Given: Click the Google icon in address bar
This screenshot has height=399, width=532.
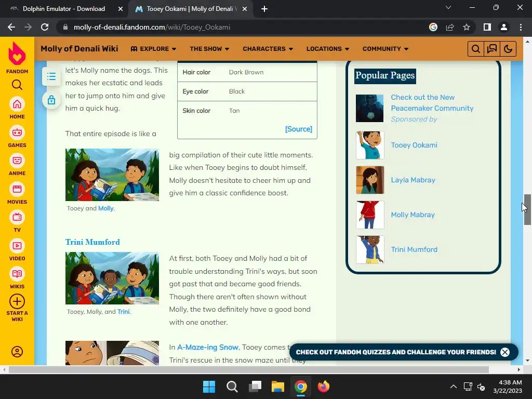Looking at the screenshot, I should point(433,27).
